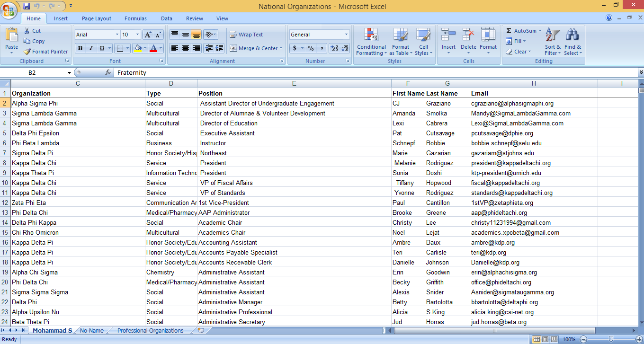
Task: Align text to the left
Action: [174, 48]
